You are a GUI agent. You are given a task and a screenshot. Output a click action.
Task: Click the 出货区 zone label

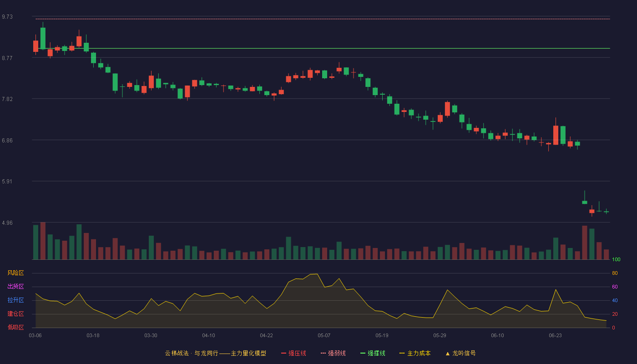[x=15, y=287]
